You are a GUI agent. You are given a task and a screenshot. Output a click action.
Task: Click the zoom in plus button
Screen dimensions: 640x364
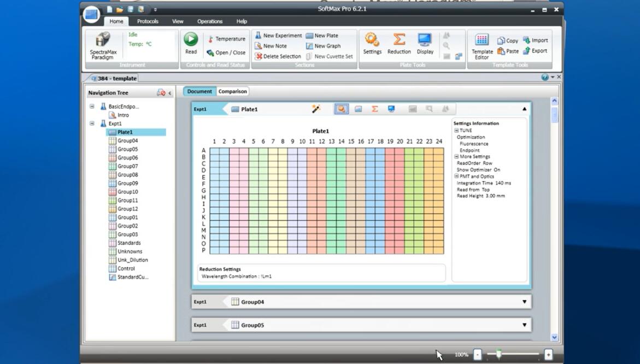point(548,355)
